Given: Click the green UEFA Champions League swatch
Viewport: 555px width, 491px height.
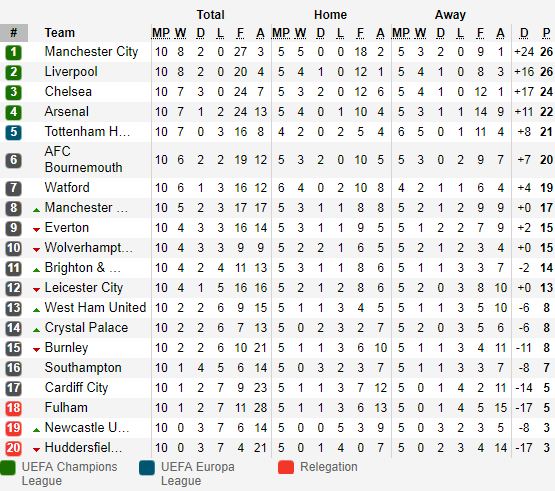Looking at the screenshot, I should [8, 468].
